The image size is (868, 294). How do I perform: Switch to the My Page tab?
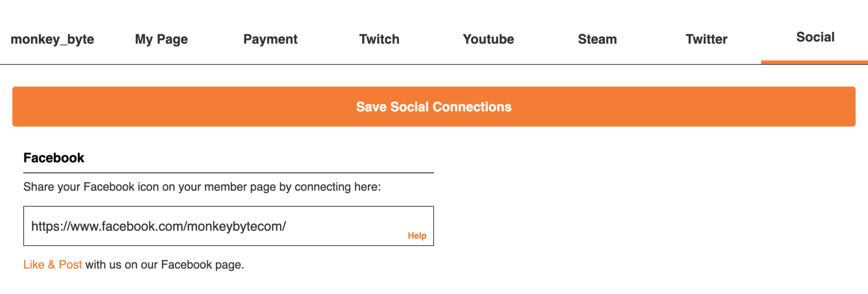[161, 39]
